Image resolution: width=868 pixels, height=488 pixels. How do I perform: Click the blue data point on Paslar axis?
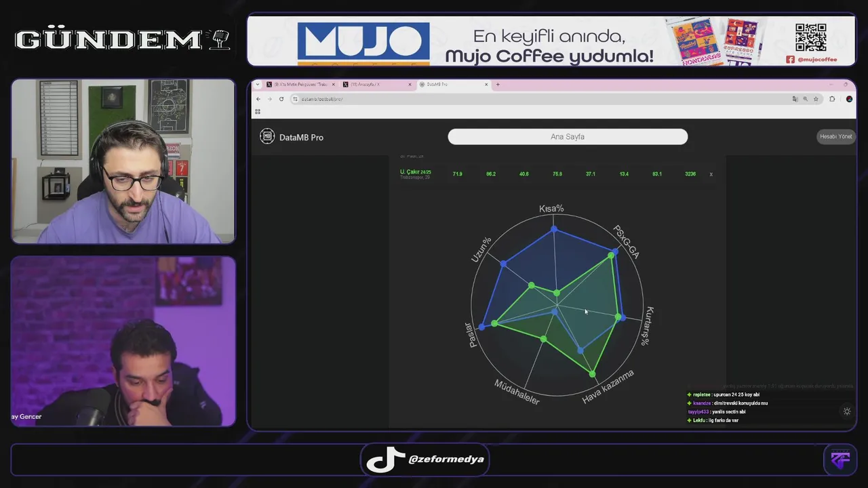pyautogui.click(x=481, y=327)
